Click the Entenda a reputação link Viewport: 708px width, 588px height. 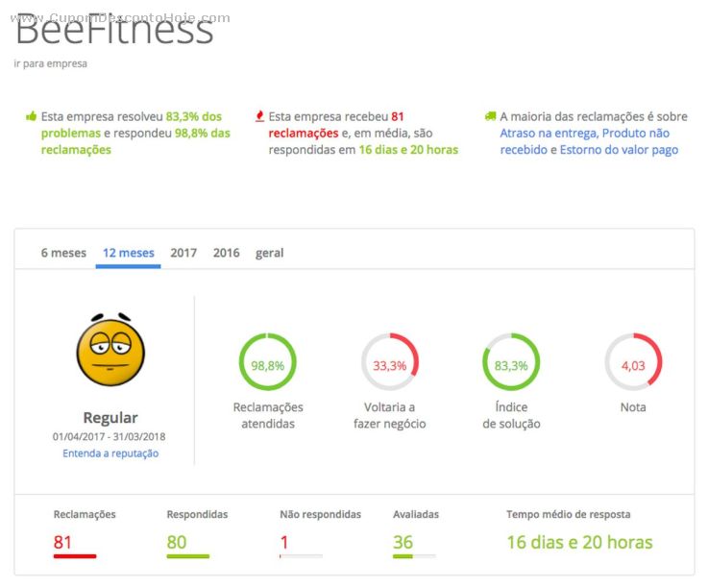click(110, 453)
